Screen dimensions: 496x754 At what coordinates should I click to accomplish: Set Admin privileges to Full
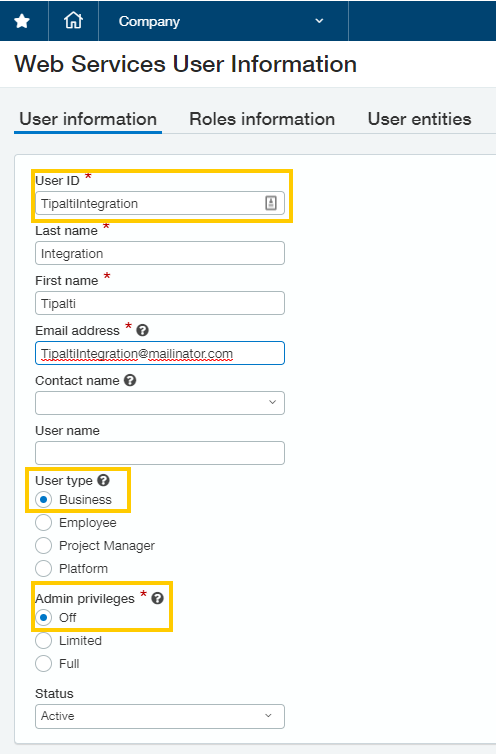(43, 664)
